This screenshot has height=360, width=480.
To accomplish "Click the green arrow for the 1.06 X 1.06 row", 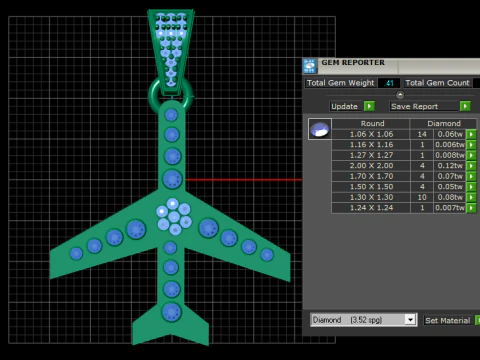I will (x=471, y=134).
